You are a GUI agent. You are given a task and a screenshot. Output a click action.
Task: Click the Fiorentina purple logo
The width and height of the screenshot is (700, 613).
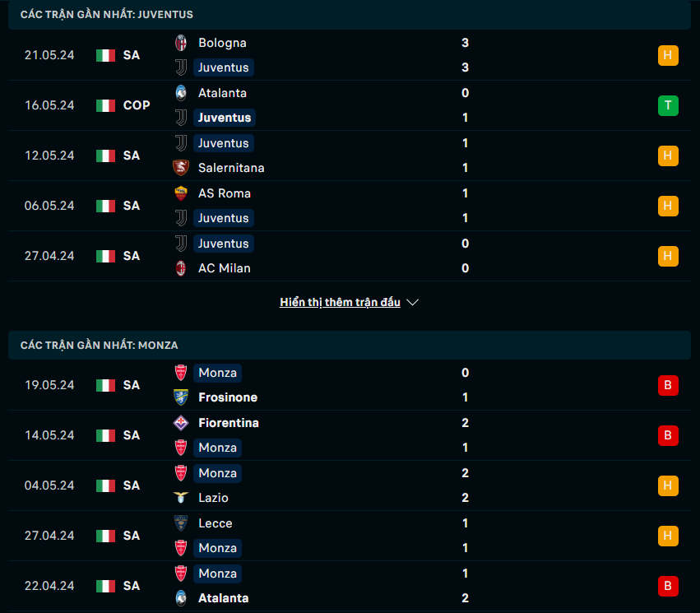(x=181, y=423)
